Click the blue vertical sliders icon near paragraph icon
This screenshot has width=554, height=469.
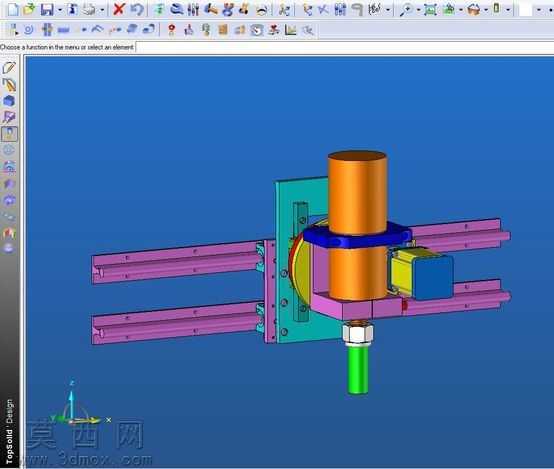click(x=340, y=9)
